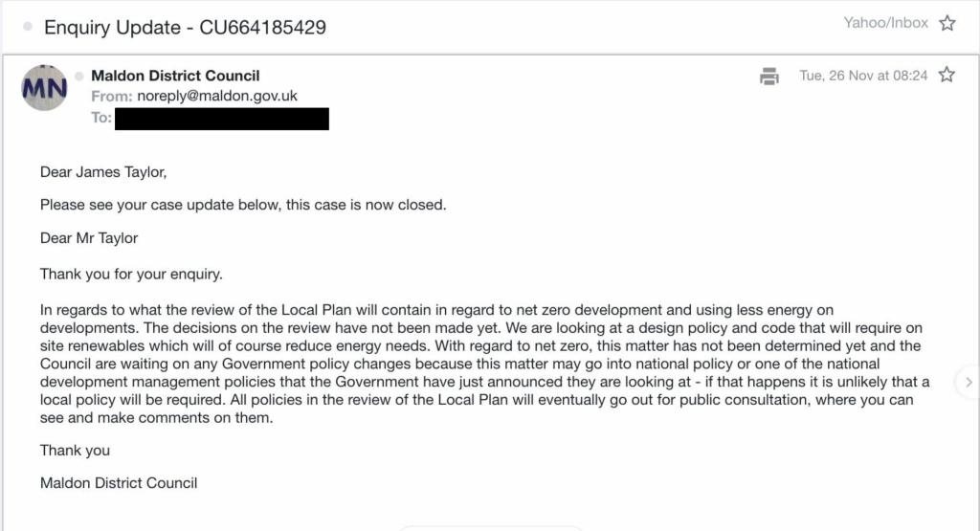Click the status dot beside Maldon District Council
This screenshot has height=531, width=980.
click(80, 76)
